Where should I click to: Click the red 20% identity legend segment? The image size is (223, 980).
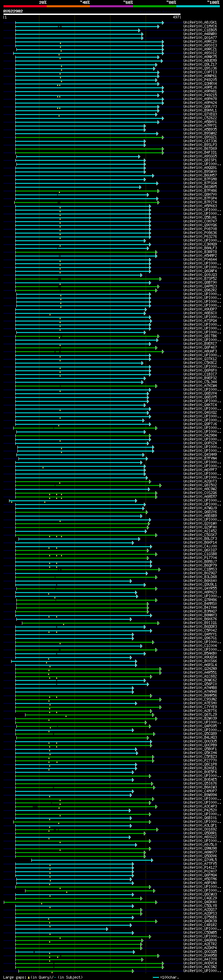[x=25, y=6]
